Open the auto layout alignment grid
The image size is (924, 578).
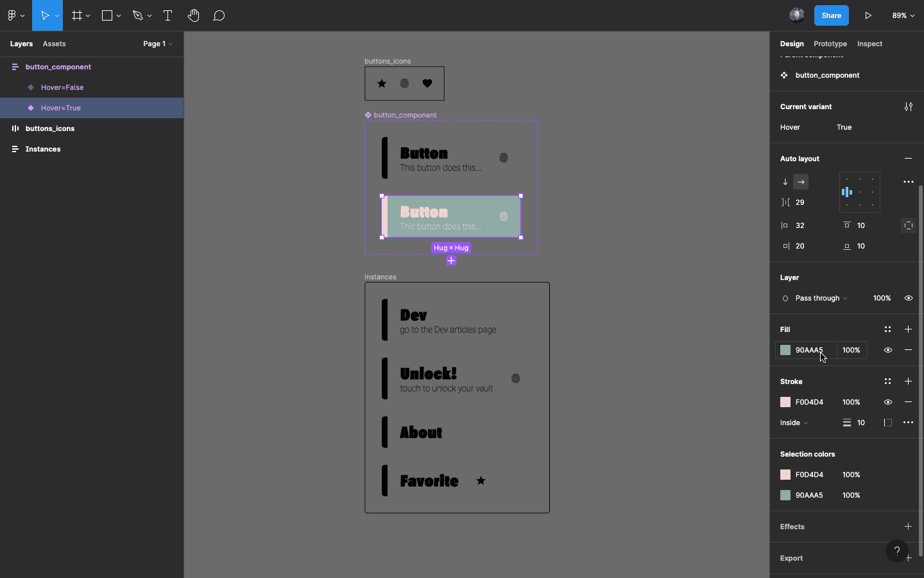860,192
